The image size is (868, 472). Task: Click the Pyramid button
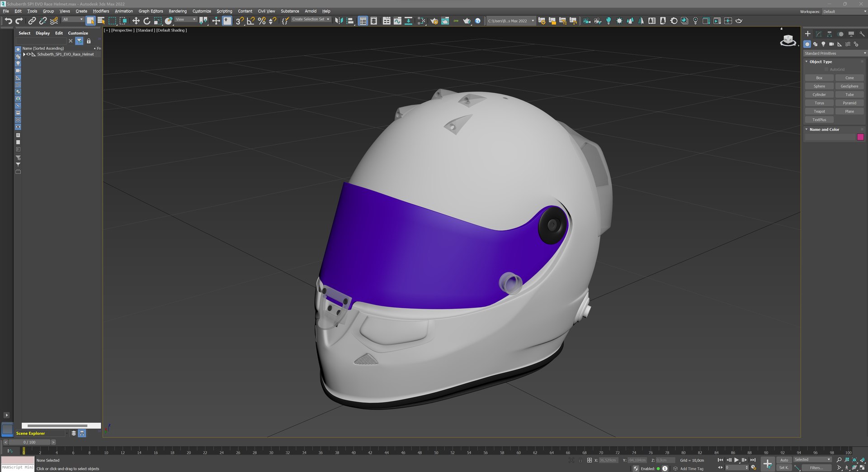click(x=849, y=103)
